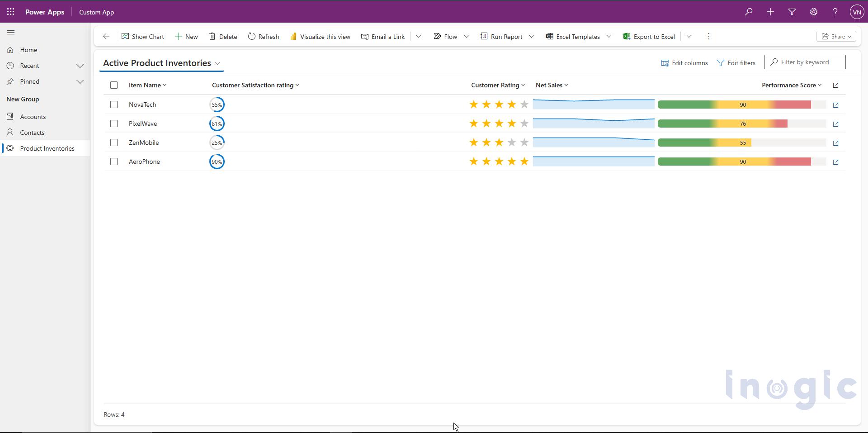Screen dimensions: 868x433
Task: Select the ZenMobile row checkbox
Action: [114, 143]
